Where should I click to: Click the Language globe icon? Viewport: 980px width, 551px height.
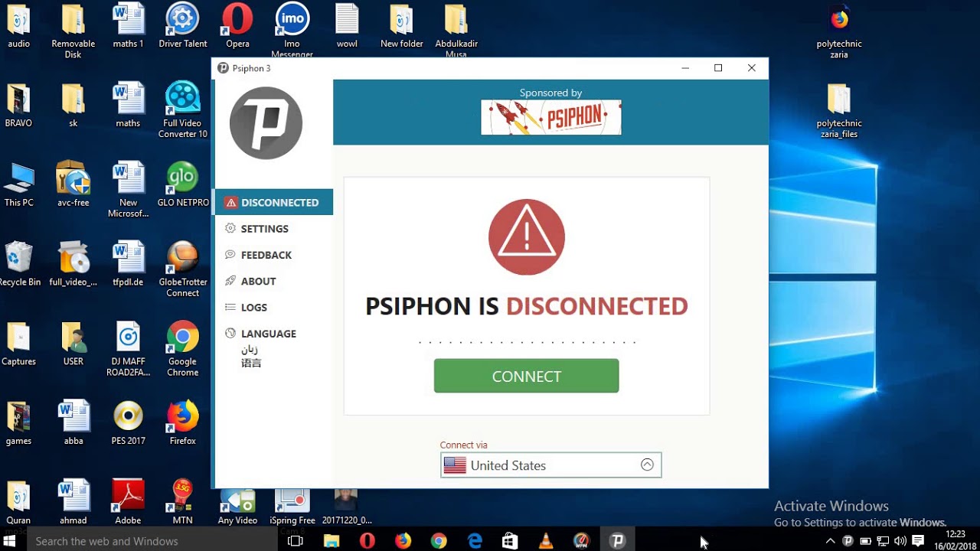[x=230, y=333]
